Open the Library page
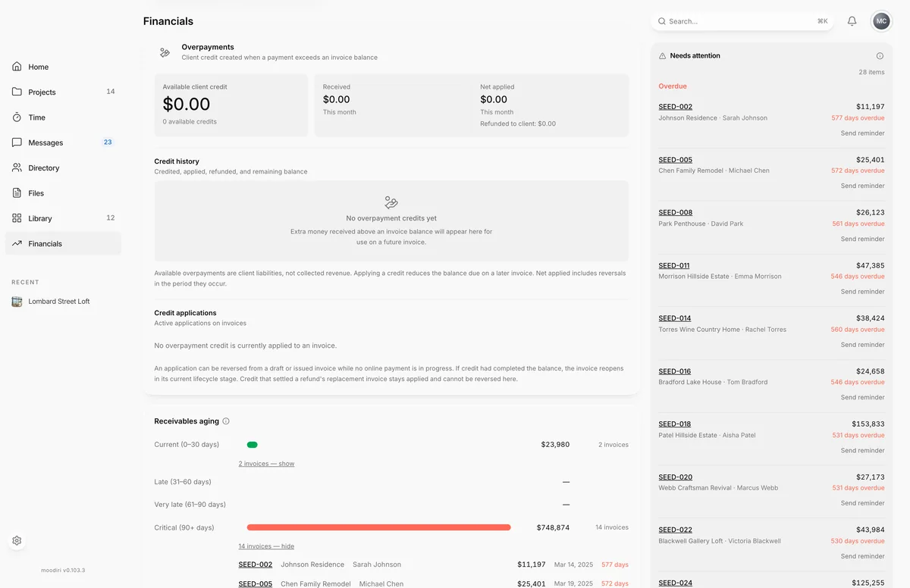The image size is (910, 588). [x=63, y=218]
